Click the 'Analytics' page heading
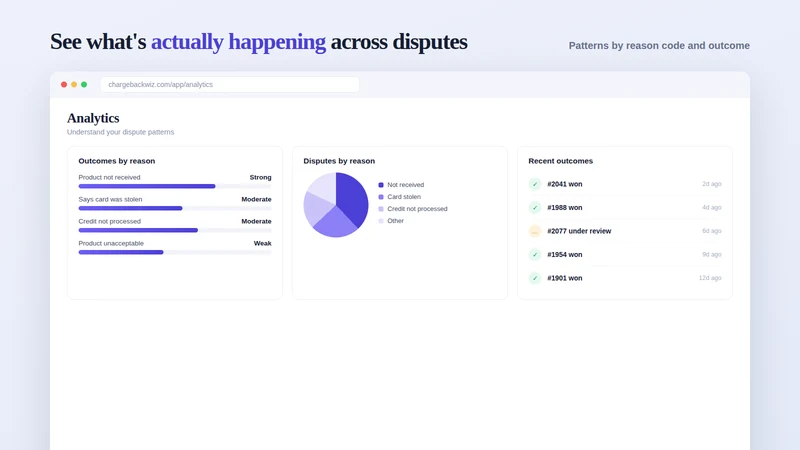The height and width of the screenshot is (450, 800). pyautogui.click(x=93, y=118)
